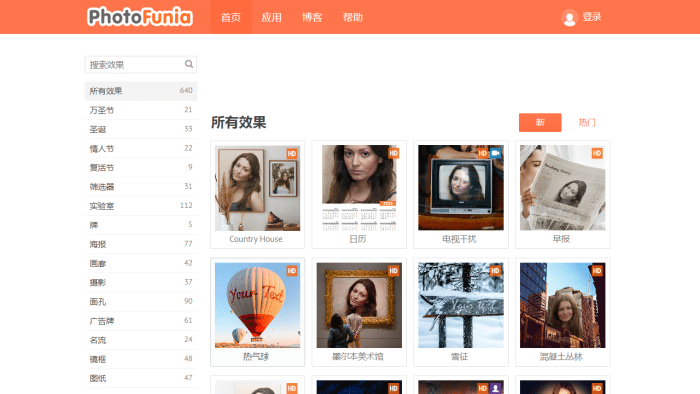Open the 帮助 nav item
The image size is (700, 394).
point(353,17)
